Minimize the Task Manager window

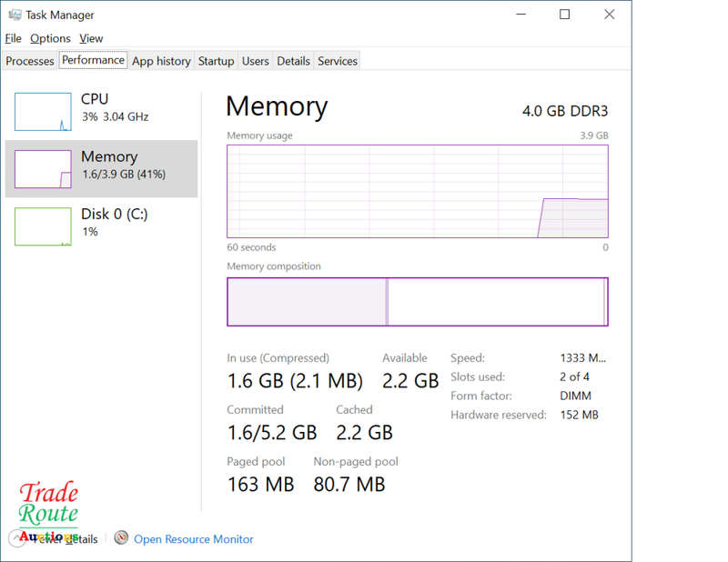[521, 15]
